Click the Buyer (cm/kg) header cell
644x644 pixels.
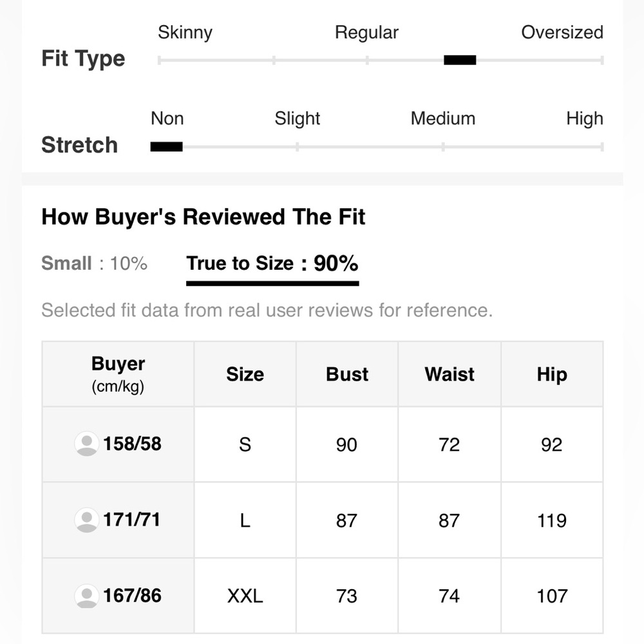click(x=118, y=374)
